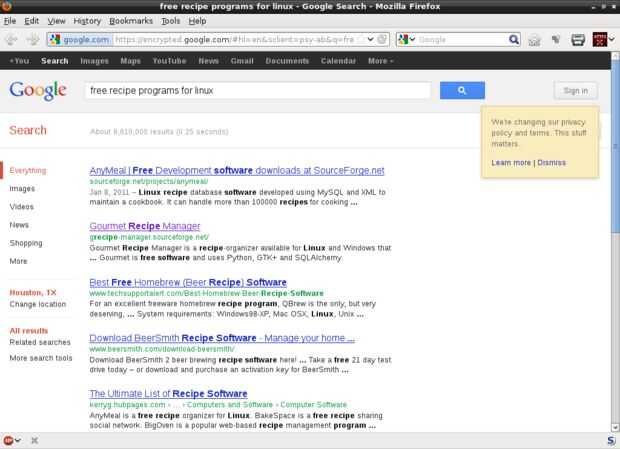Viewport: 620px width, 449px height.
Task: Filter results by News in sidebar
Action: click(19, 225)
